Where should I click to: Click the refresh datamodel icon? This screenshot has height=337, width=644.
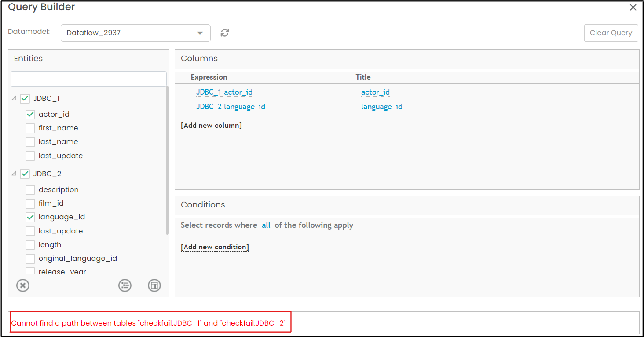pyautogui.click(x=225, y=33)
